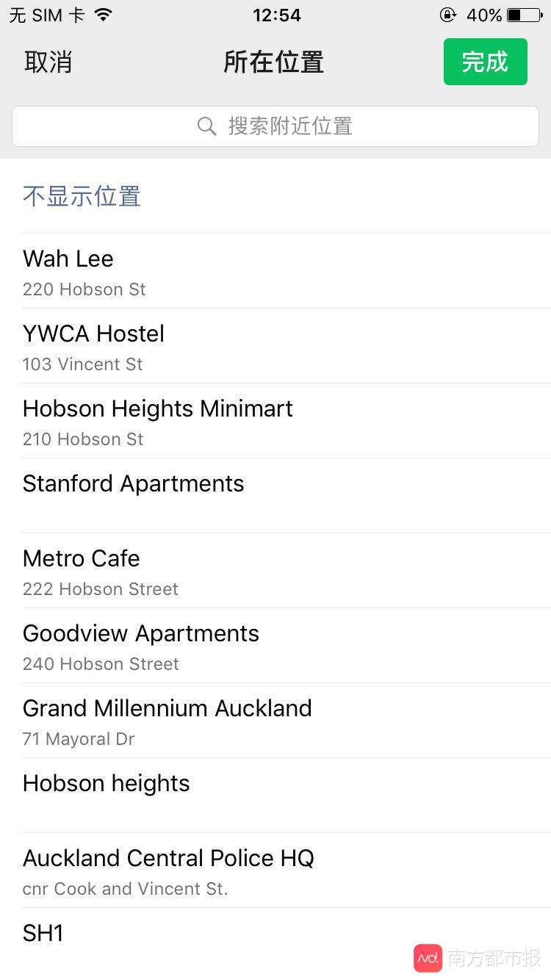Choose Wah Lee location
Image resolution: width=551 pixels, height=980 pixels.
point(275,272)
